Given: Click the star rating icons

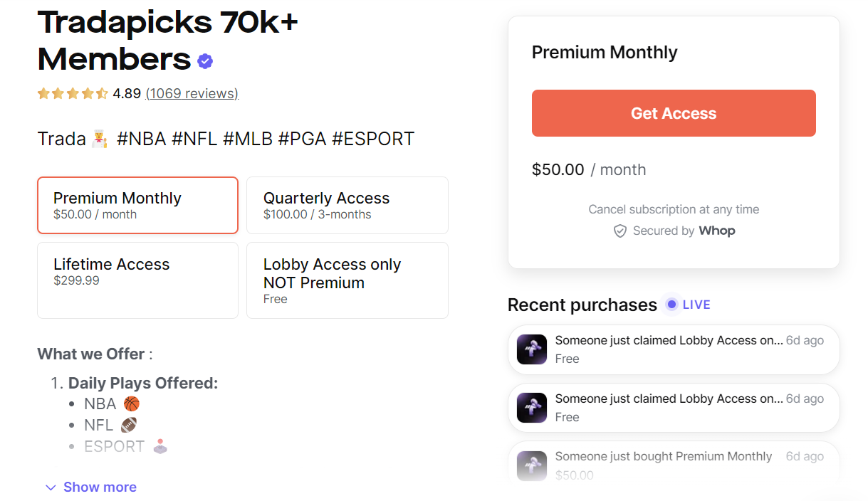Looking at the screenshot, I should point(73,93).
